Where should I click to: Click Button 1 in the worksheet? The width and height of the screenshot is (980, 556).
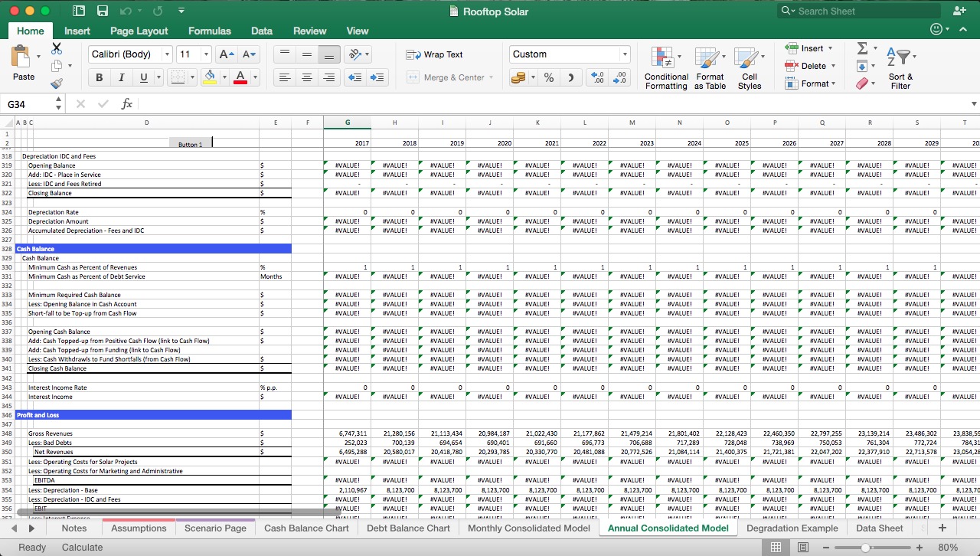click(190, 142)
